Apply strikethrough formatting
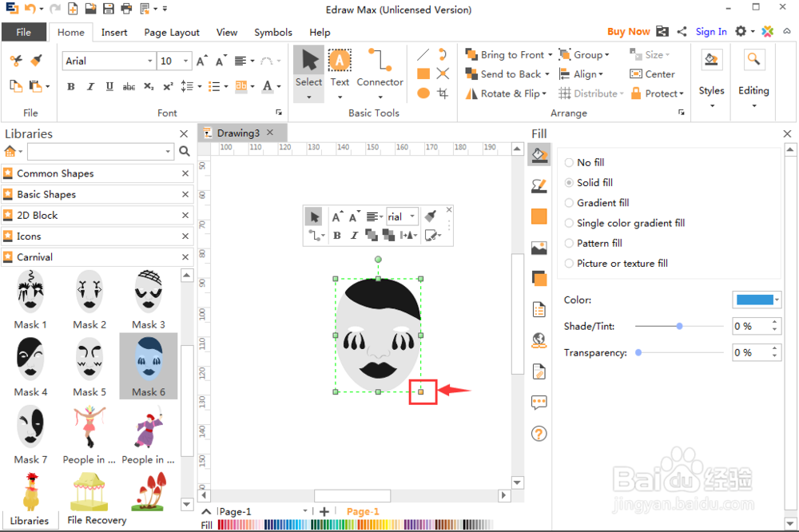799x532 pixels. tap(129, 86)
